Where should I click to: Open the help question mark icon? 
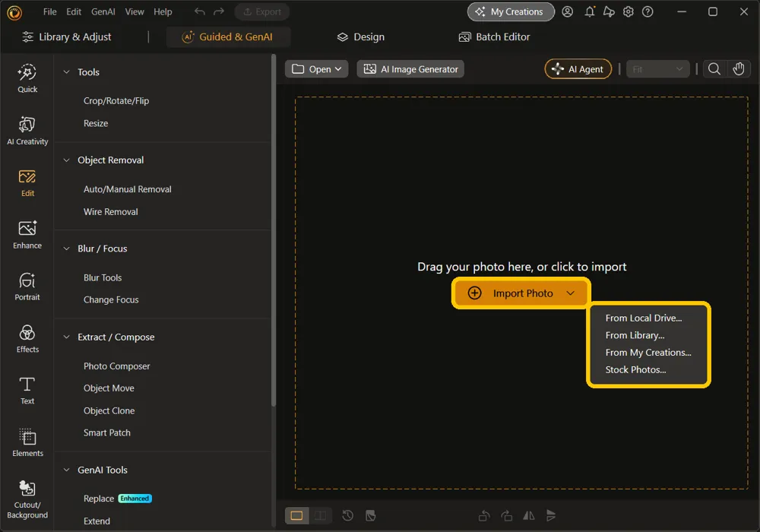coord(648,11)
